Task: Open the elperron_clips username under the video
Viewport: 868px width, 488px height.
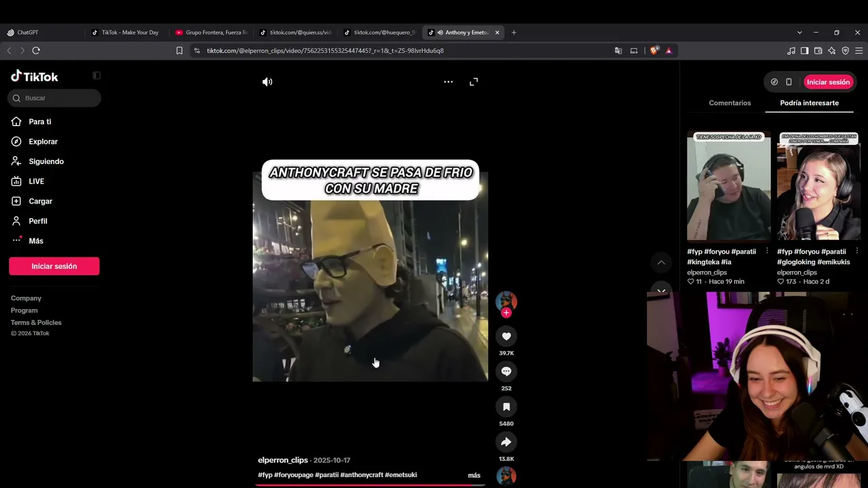Action: (283, 460)
